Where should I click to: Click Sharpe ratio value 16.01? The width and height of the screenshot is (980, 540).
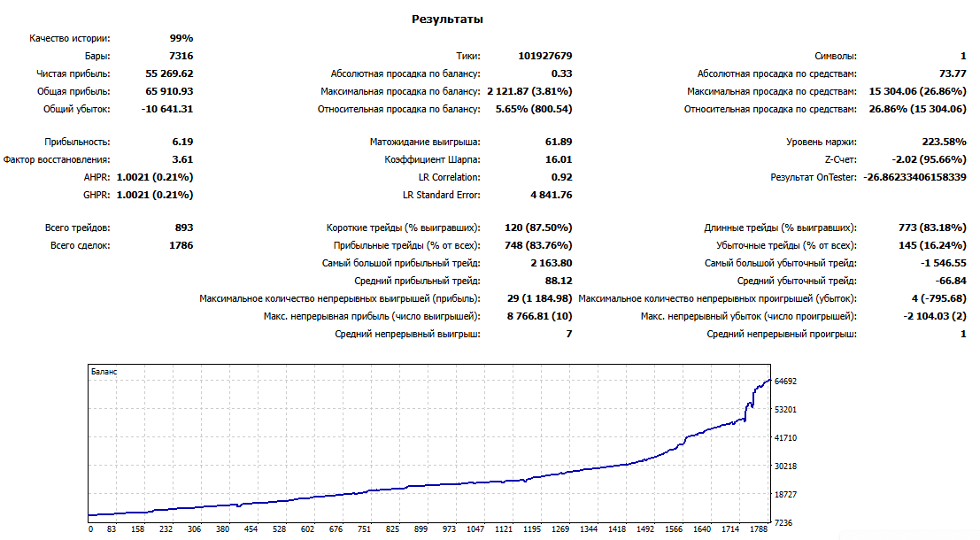[559, 159]
